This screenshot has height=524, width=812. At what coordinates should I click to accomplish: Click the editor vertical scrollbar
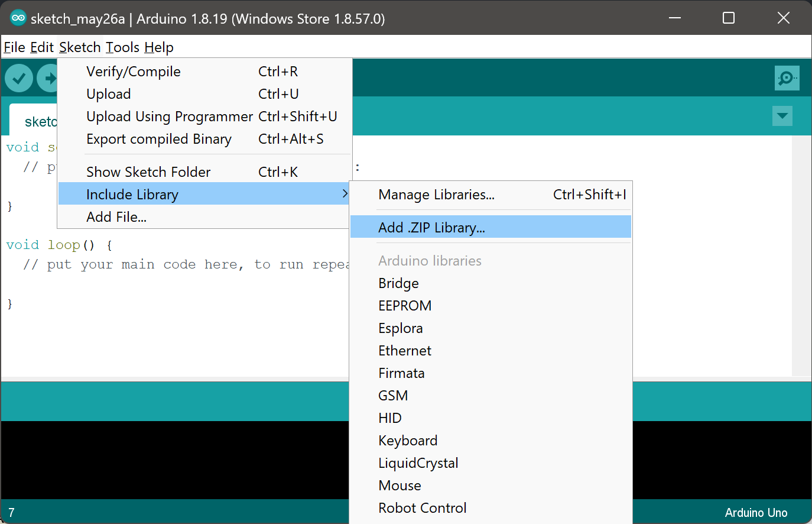(801, 255)
